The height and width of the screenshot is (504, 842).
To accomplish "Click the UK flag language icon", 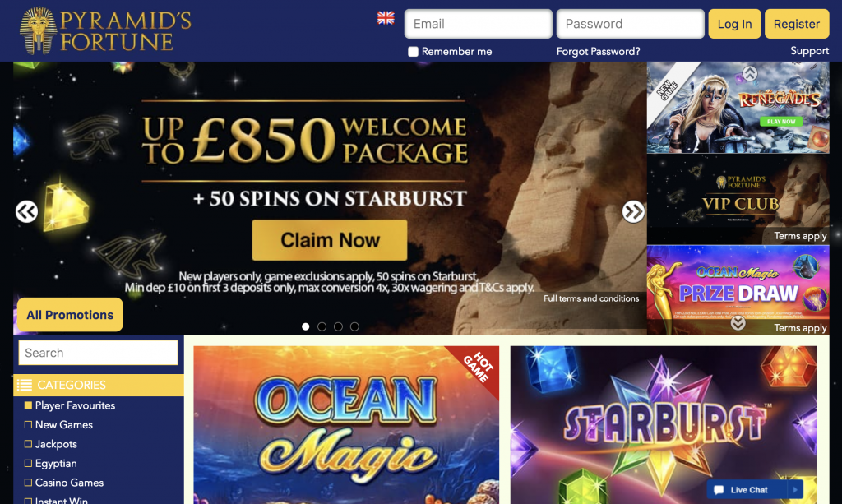I will point(386,18).
